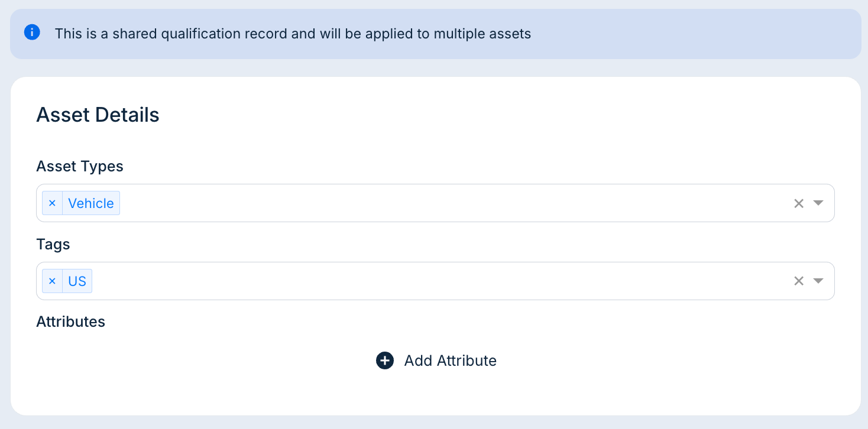
Task: Click the plus icon beside Add Attribute
Action: coord(385,360)
